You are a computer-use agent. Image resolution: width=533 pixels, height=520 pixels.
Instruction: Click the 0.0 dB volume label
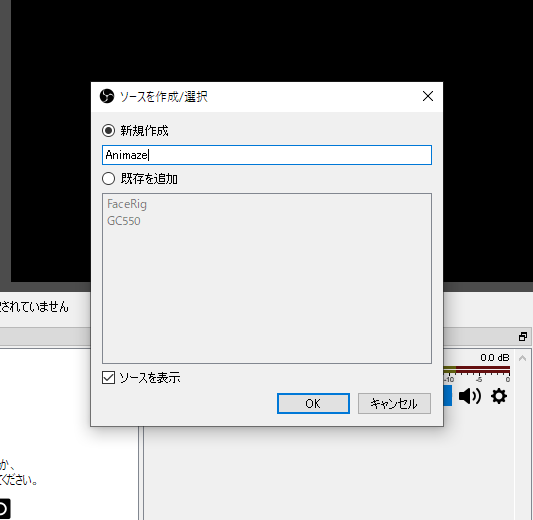[x=495, y=358]
